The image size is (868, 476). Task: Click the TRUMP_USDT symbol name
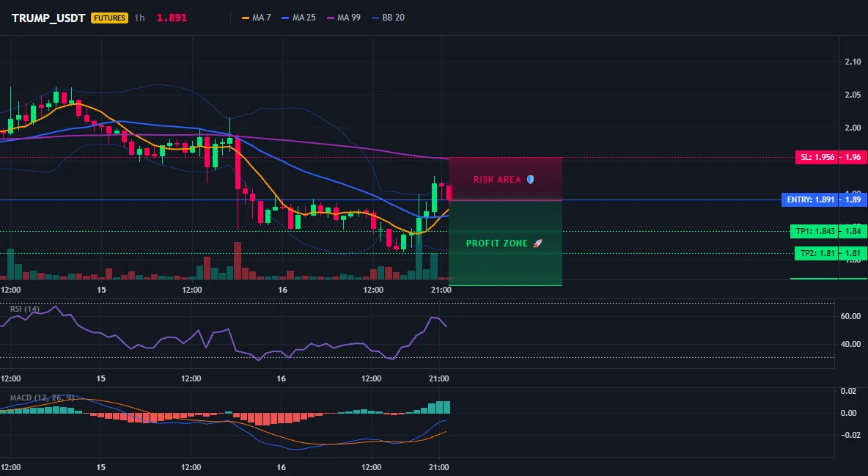48,18
